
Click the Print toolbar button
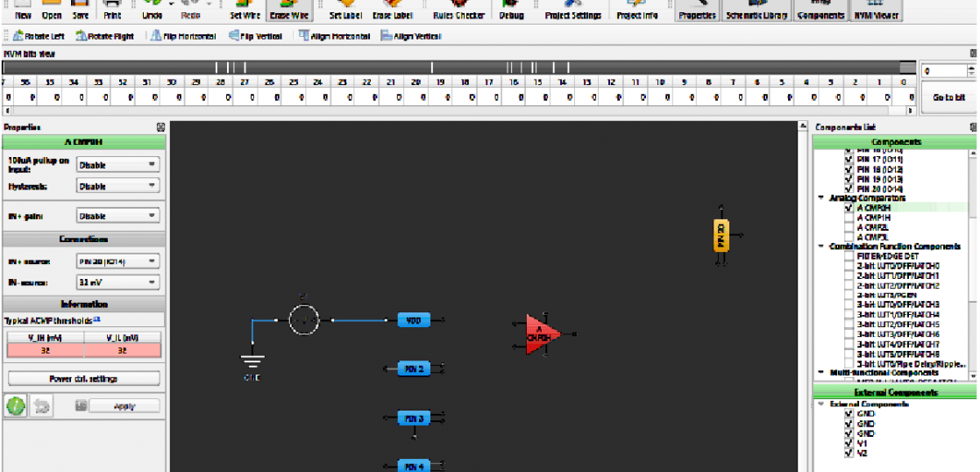tap(112, 11)
